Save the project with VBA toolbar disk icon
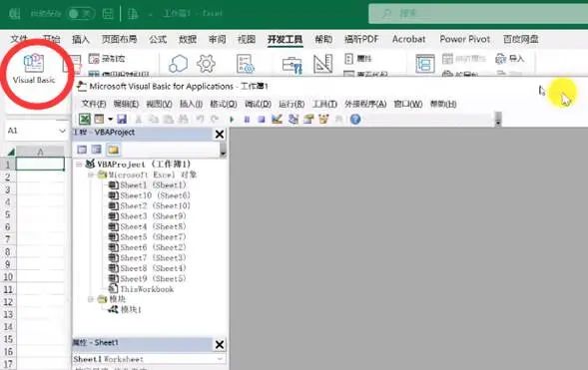Viewport: 588px width, 370px height. 122,119
